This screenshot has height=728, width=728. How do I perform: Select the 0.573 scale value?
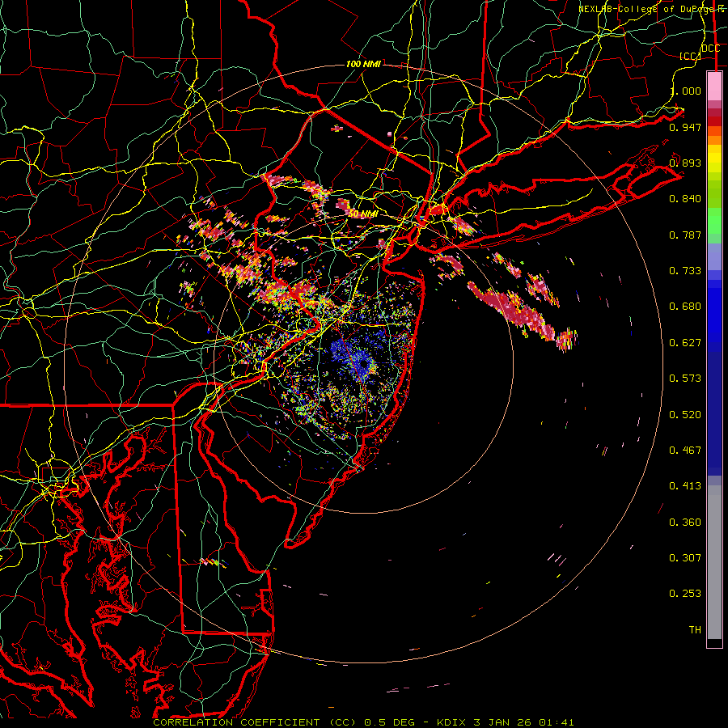pos(685,379)
